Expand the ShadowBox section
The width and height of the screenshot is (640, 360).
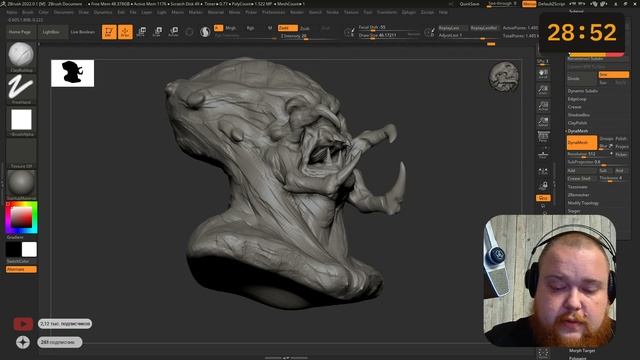coord(578,115)
